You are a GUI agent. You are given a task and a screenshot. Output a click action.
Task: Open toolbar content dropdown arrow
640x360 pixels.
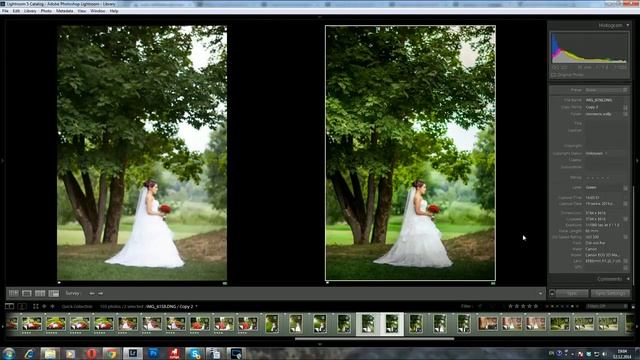(540, 293)
